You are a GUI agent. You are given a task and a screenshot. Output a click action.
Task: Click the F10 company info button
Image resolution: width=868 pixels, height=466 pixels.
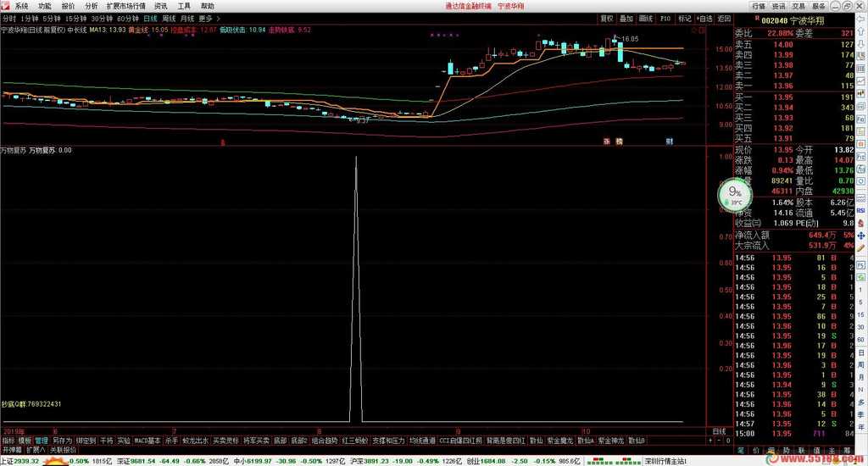(x=665, y=19)
